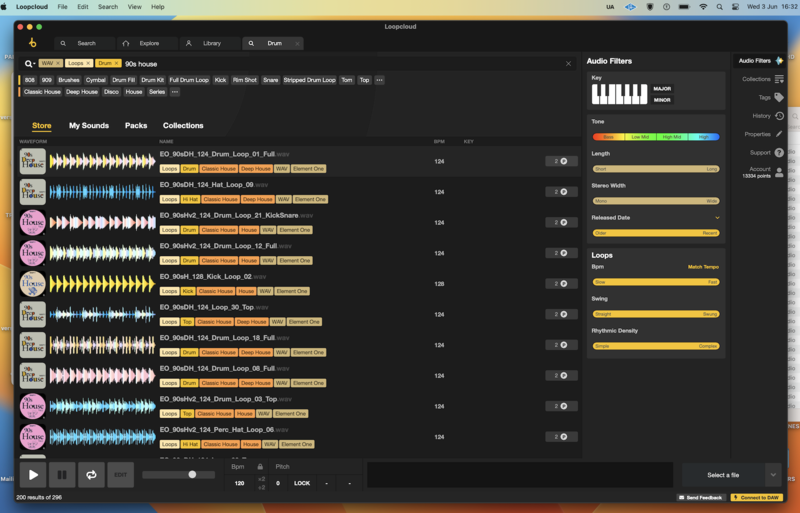The width and height of the screenshot is (800, 513).
Task: Expand more genre tags ellipsis
Action: 175,92
